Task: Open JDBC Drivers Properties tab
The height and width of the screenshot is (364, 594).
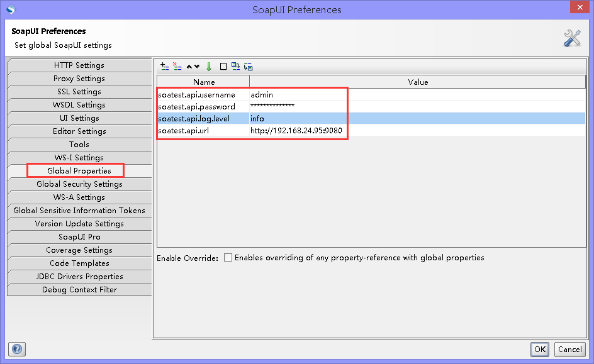Action: [79, 277]
